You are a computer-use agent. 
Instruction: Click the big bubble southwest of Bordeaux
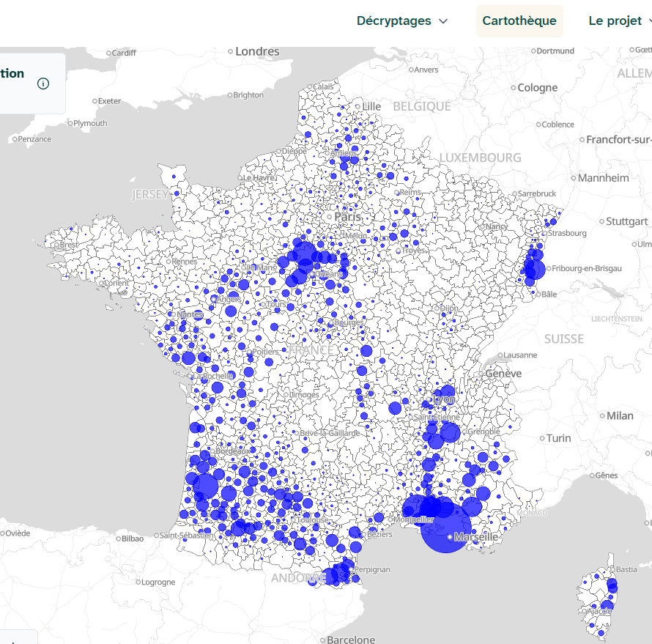(206, 486)
